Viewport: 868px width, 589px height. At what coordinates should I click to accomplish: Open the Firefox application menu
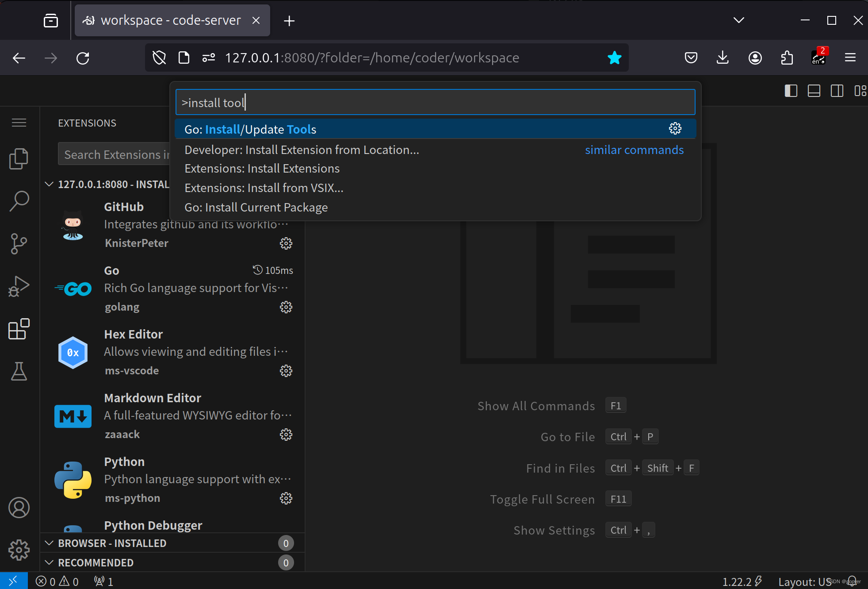(850, 58)
